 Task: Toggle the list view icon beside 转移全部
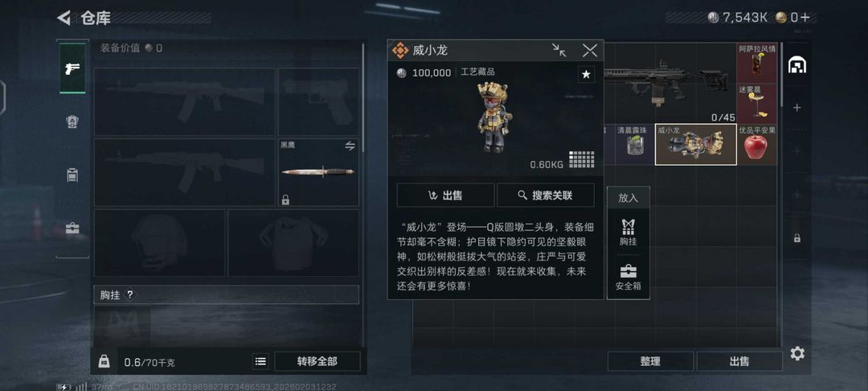pos(260,362)
